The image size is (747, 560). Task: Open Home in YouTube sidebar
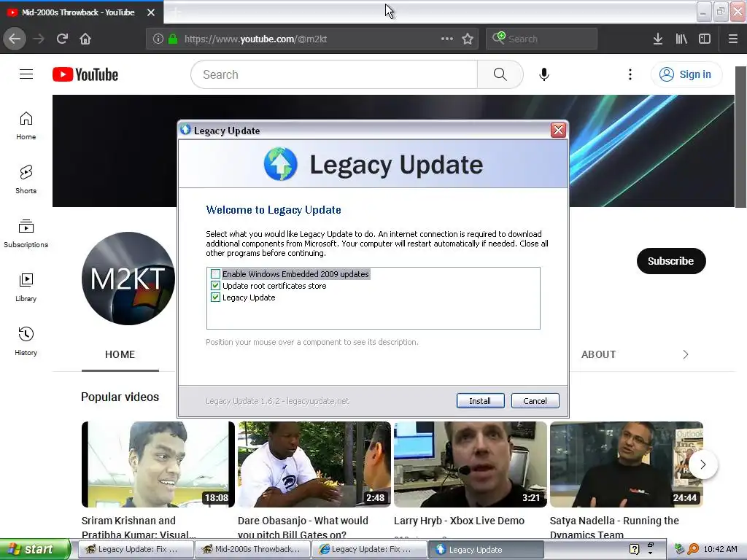[26, 125]
